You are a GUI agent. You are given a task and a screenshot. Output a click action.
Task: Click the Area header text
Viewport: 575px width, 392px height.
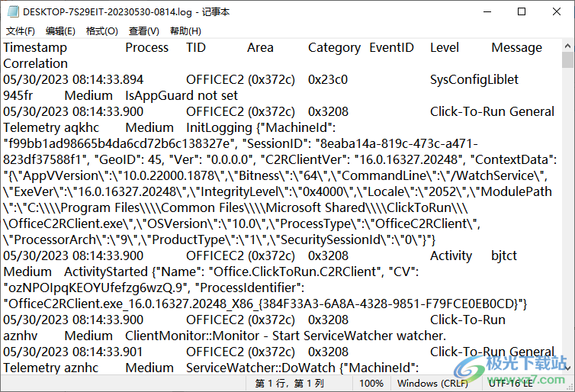click(x=260, y=48)
